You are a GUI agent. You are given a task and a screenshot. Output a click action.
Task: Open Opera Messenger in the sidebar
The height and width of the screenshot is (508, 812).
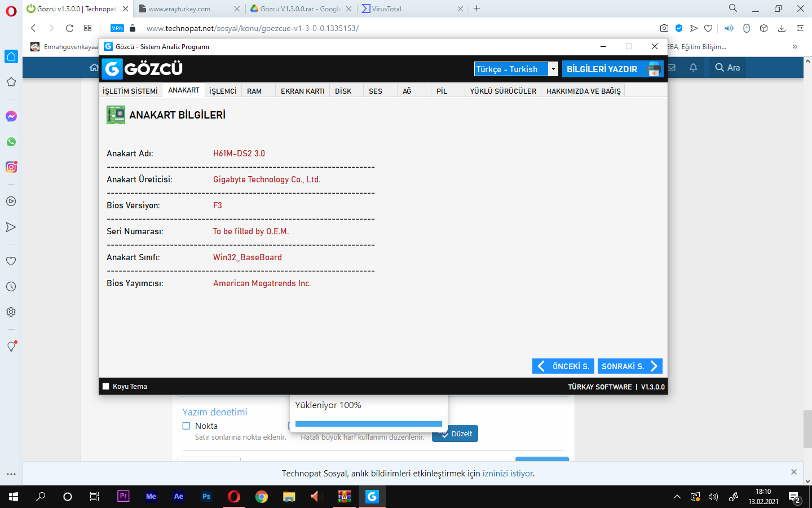11,116
